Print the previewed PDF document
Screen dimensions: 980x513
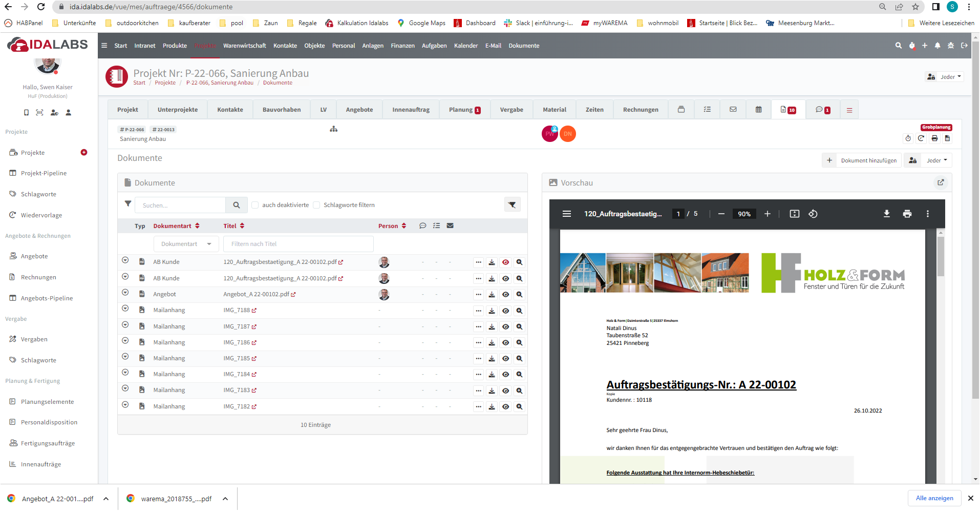[x=907, y=214]
